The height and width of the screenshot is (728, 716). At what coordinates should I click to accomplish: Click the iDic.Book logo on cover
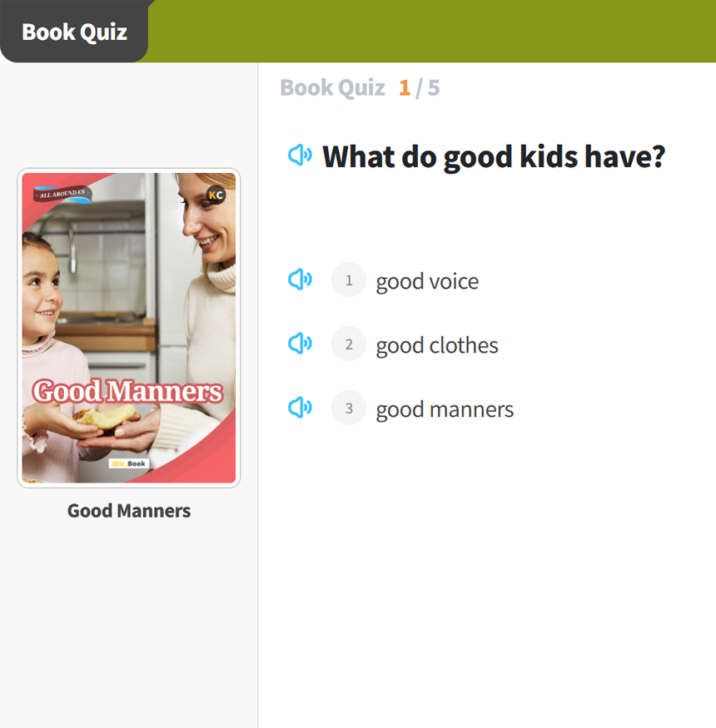pos(128,463)
